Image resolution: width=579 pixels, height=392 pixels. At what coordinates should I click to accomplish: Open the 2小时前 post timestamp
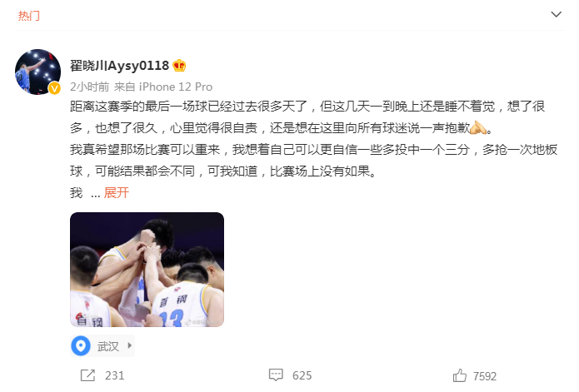(90, 87)
